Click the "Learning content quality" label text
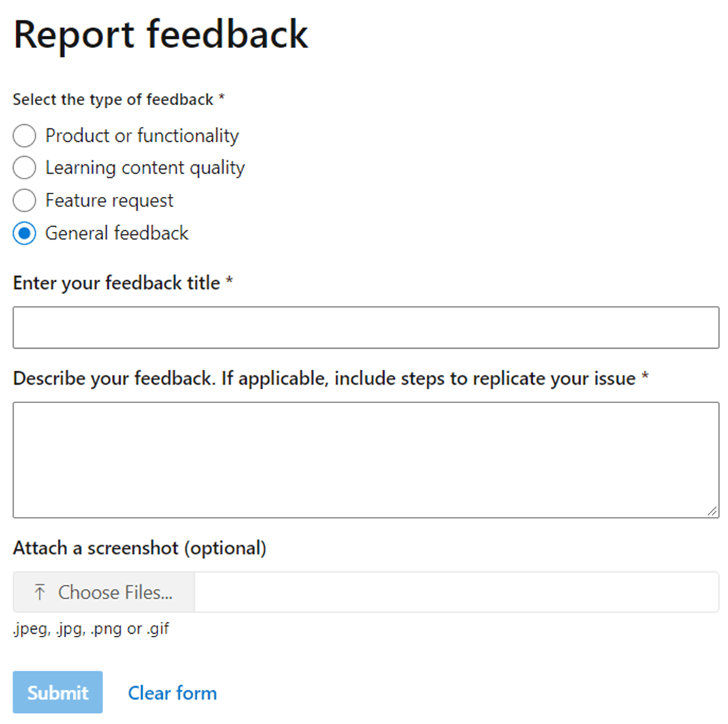 pos(145,168)
